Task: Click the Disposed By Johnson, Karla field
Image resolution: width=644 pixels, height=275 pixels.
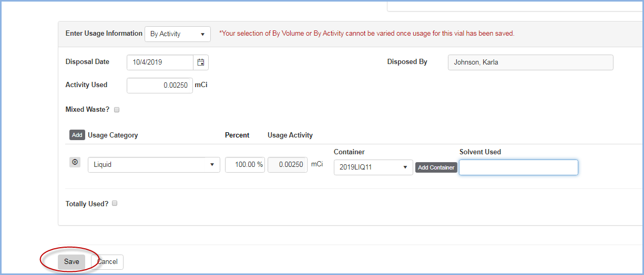Action: [x=530, y=62]
